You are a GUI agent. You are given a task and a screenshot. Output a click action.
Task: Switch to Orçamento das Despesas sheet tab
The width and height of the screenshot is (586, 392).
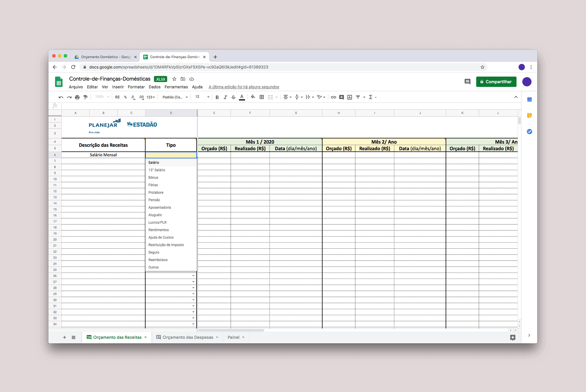pyautogui.click(x=188, y=337)
